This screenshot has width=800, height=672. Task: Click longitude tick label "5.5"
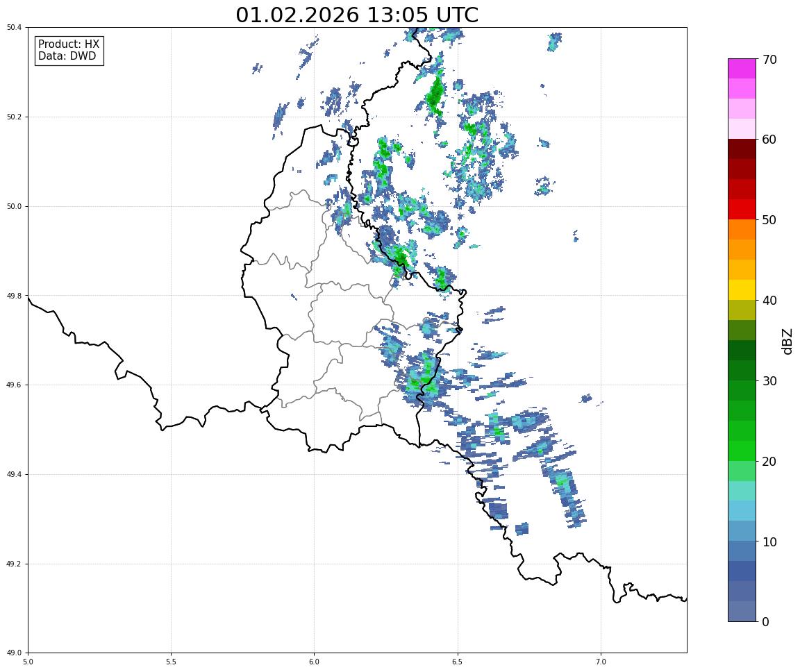click(x=171, y=662)
